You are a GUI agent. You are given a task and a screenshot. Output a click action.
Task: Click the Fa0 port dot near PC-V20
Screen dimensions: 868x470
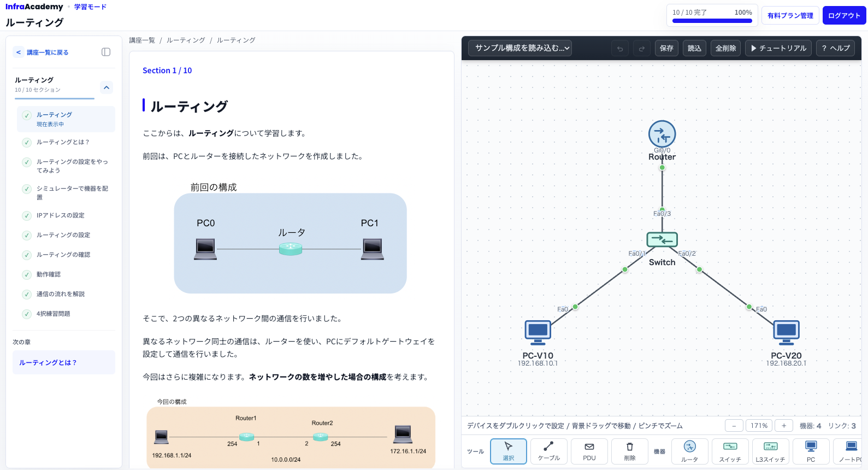click(x=749, y=307)
